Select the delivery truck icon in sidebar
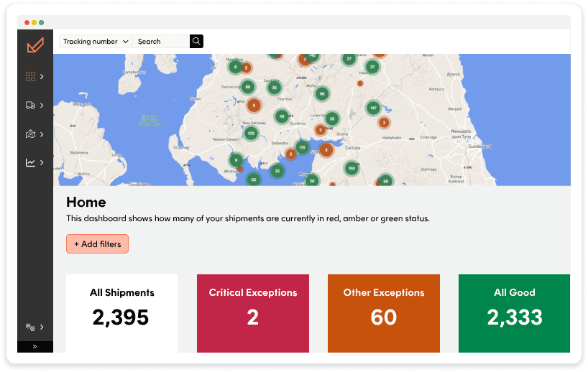This screenshot has height=372, width=588. 30,106
